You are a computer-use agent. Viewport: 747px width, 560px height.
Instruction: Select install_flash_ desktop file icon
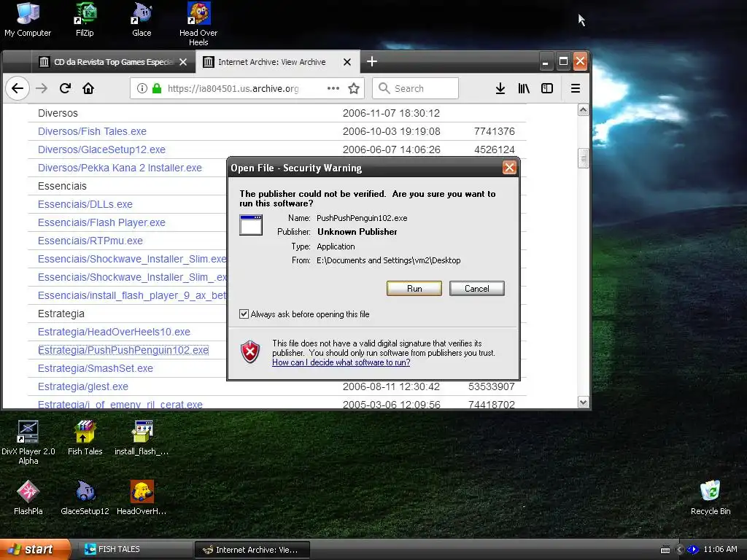(142, 437)
